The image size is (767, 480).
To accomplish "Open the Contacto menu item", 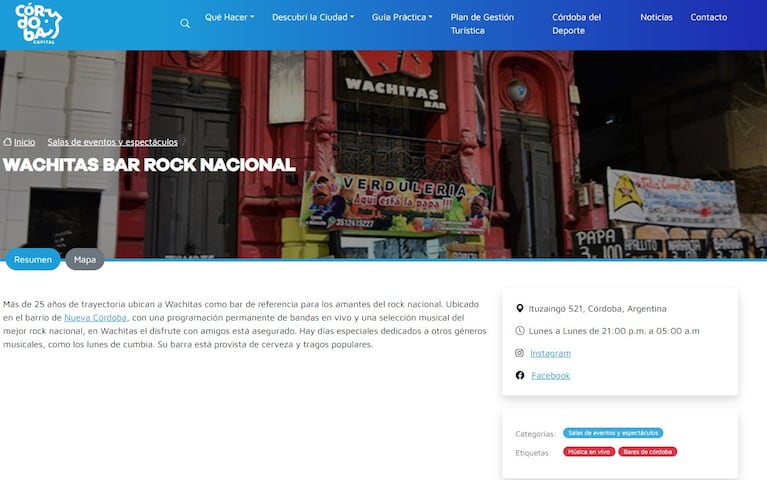I will click(x=709, y=17).
